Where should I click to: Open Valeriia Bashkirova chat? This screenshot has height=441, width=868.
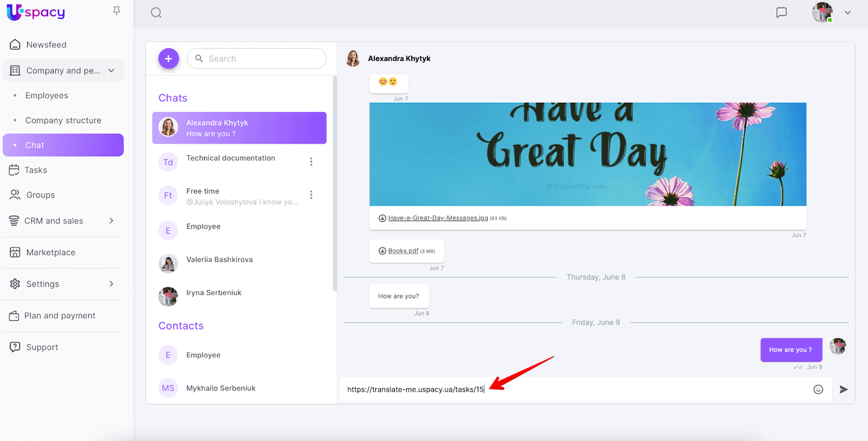219,260
